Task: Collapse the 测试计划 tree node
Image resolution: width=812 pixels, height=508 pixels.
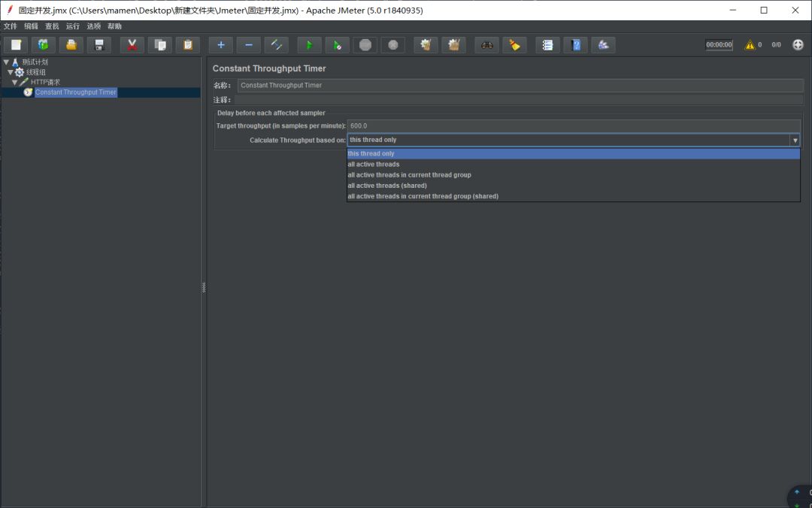Action: click(x=6, y=62)
